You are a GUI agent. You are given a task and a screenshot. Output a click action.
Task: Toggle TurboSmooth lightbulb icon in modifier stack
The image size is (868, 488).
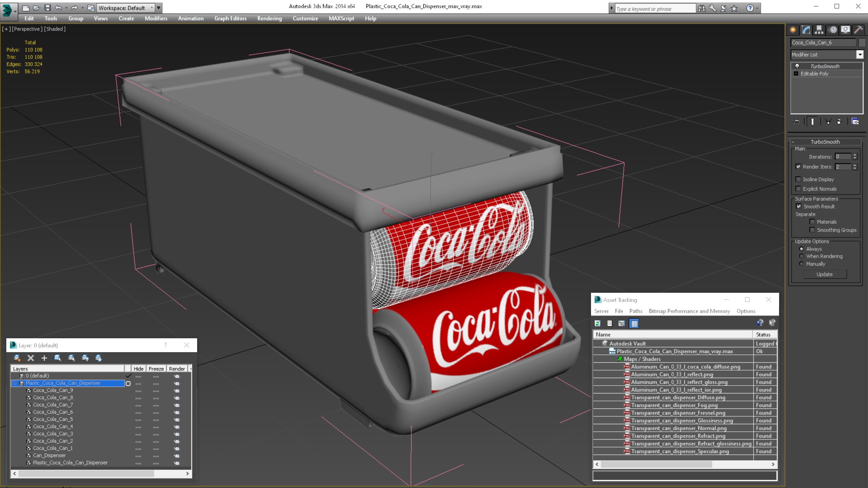pyautogui.click(x=797, y=66)
